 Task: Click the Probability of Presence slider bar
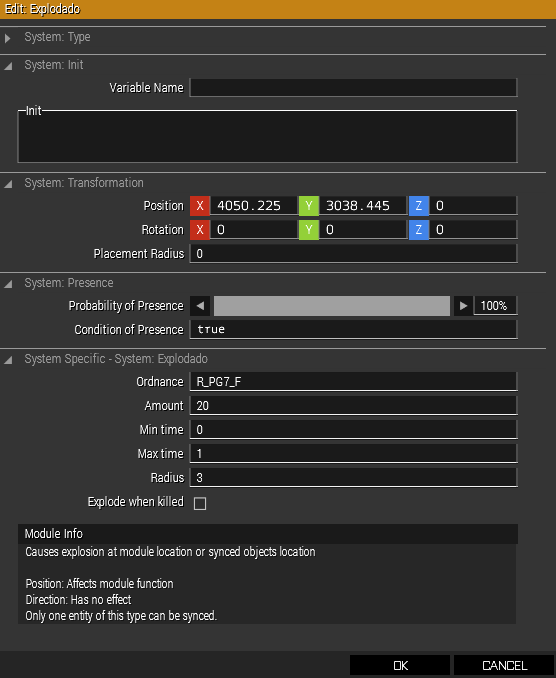click(332, 306)
